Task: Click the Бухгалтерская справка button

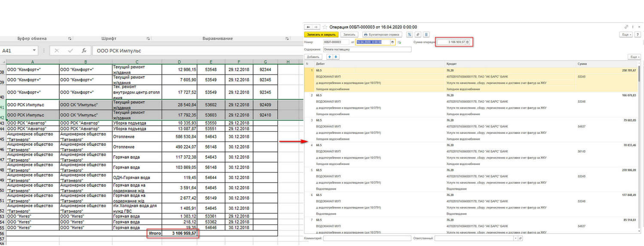Action: (382, 34)
